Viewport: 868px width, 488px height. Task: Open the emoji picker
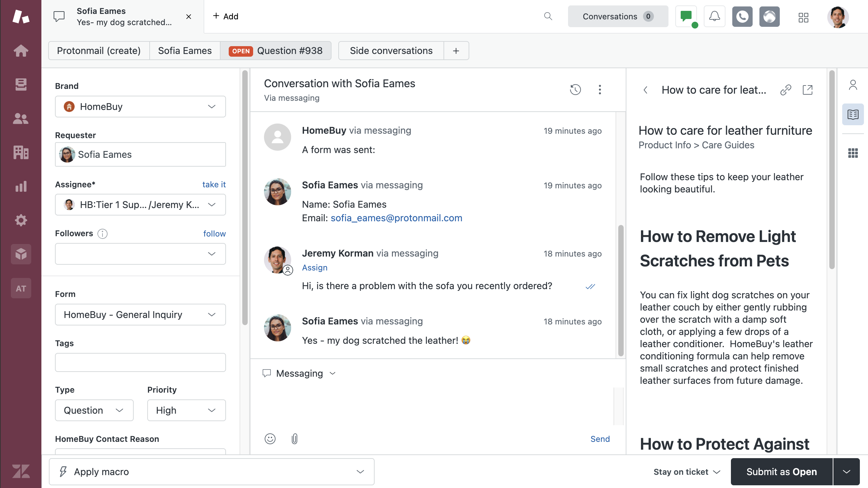tap(270, 439)
